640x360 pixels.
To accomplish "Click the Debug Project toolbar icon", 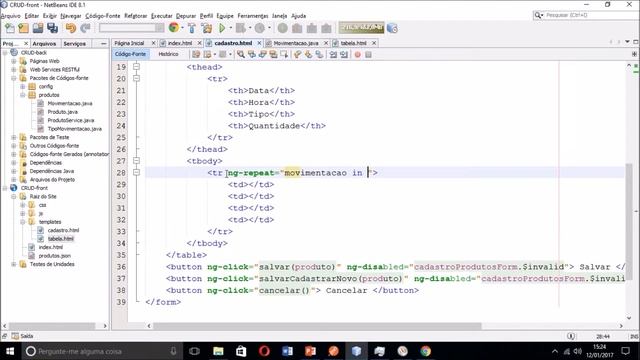I will 241,28.
